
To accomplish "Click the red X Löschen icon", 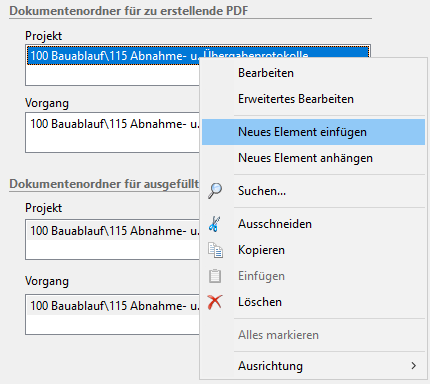I will tap(215, 302).
